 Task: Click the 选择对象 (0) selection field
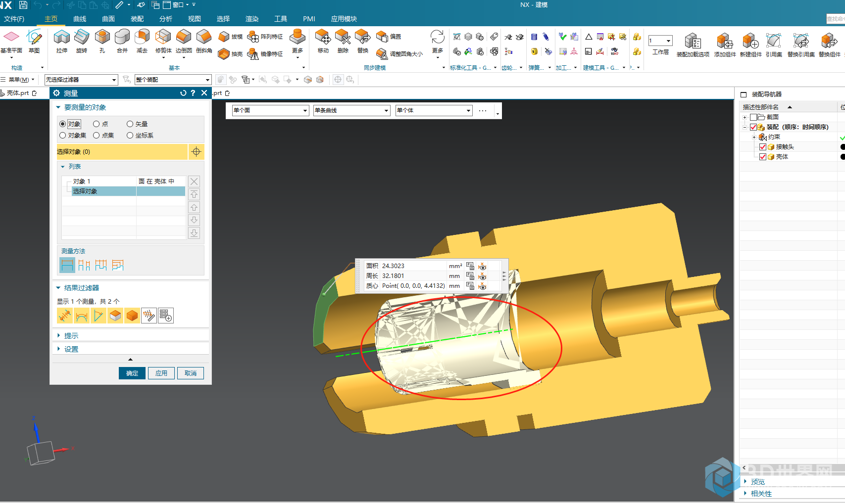pyautogui.click(x=122, y=152)
